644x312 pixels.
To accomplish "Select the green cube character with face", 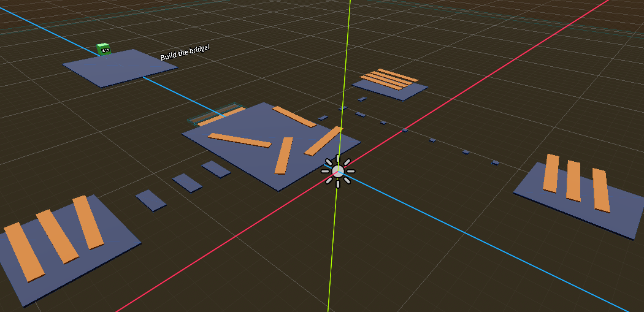I will point(104,49).
